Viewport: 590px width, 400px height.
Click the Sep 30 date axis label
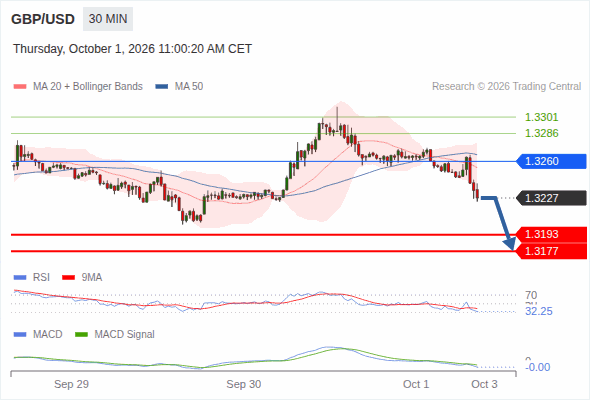(243, 384)
